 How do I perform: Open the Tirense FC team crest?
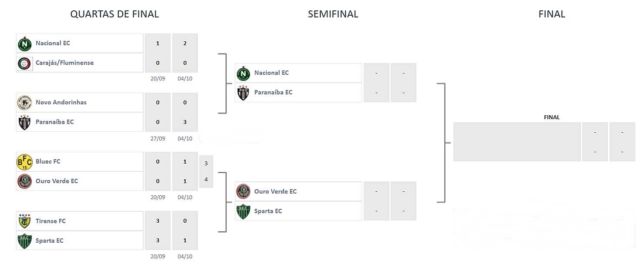[x=24, y=221]
